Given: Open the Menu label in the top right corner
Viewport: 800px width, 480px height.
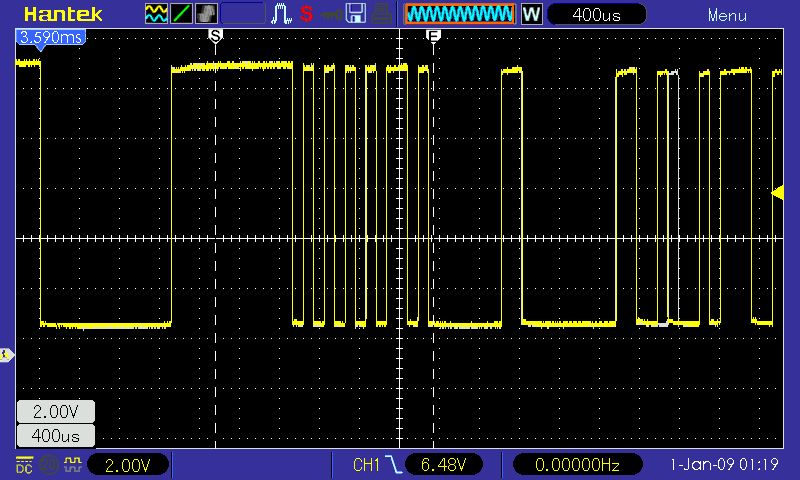Looking at the screenshot, I should (x=727, y=15).
